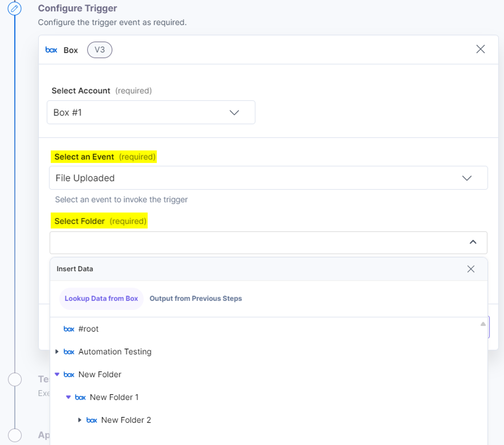504x445 pixels.
Task: Open the Select an Event dropdown
Action: click(x=268, y=178)
